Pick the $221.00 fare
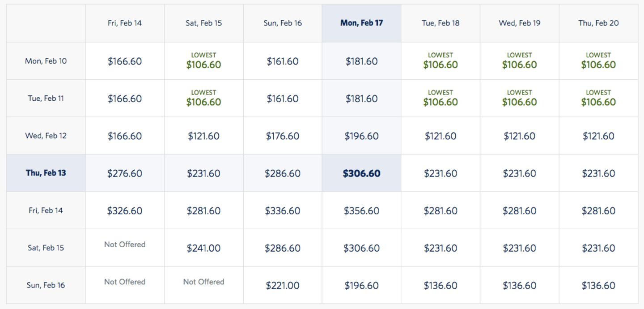 click(282, 285)
